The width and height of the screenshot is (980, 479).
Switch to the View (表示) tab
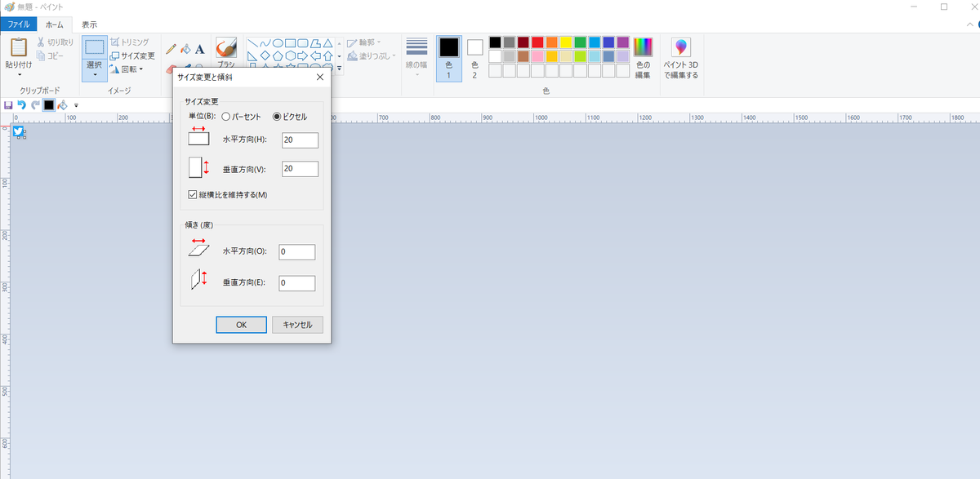click(89, 24)
